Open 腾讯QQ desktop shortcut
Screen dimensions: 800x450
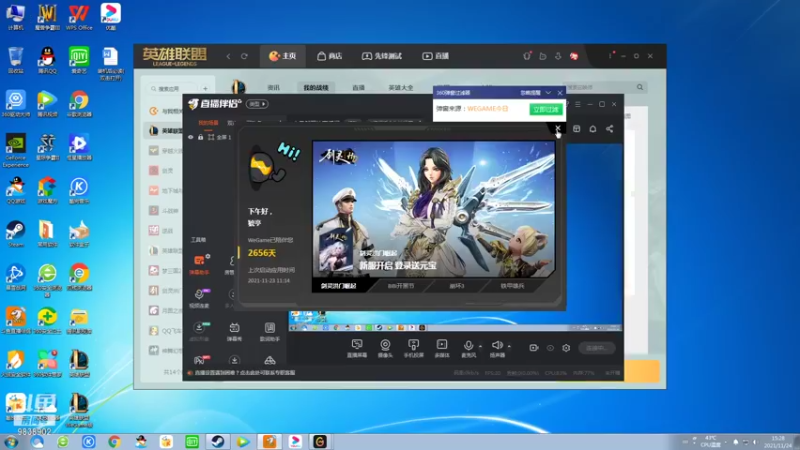click(x=47, y=61)
